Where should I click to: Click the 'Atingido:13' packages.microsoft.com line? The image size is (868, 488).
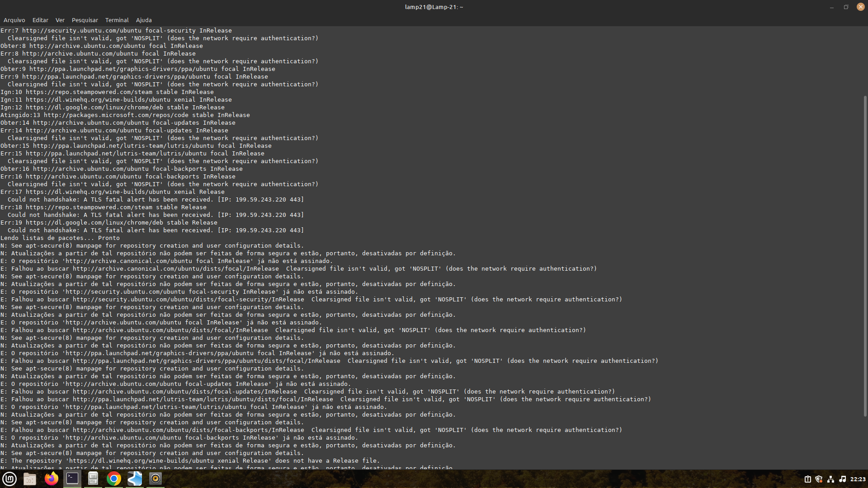tap(125, 115)
